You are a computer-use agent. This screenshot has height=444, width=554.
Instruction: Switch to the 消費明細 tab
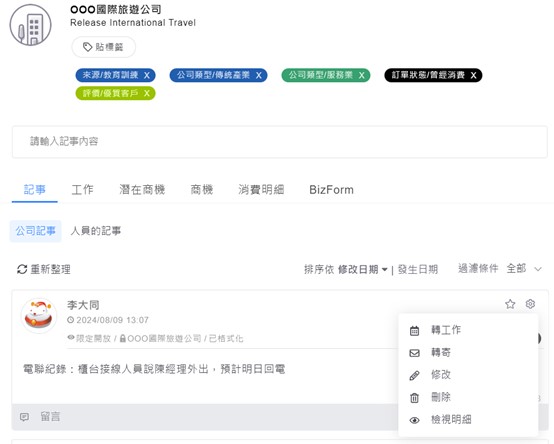(261, 190)
